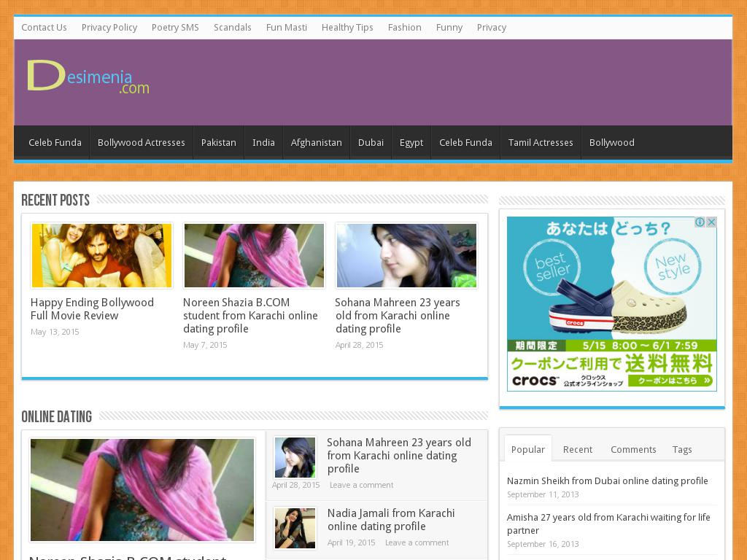Open Noreen Shazia B.COM student post title
Image resolution: width=747 pixels, height=560 pixels.
(250, 315)
